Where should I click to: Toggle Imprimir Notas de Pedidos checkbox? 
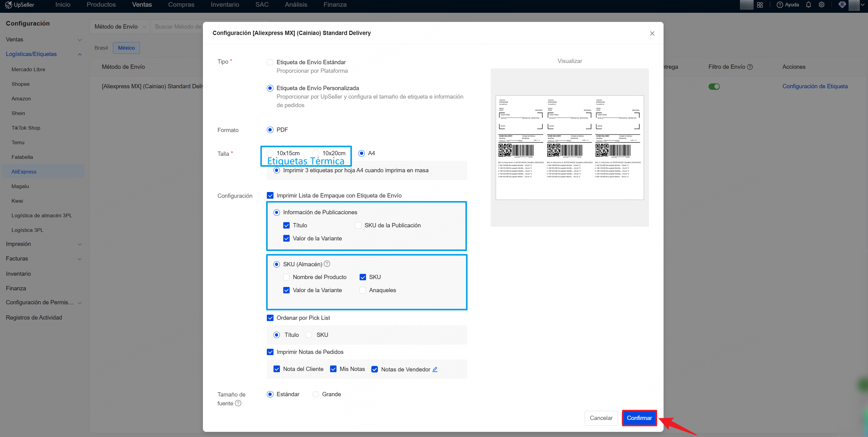pos(270,352)
